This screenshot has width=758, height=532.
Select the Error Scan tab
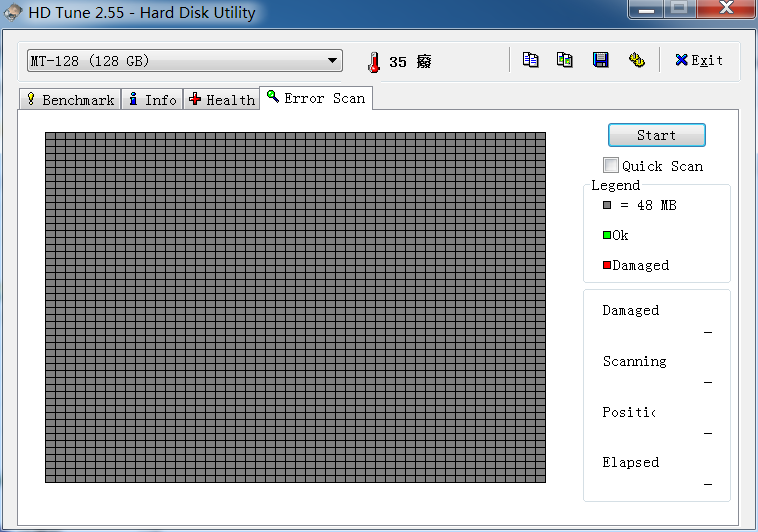(316, 98)
